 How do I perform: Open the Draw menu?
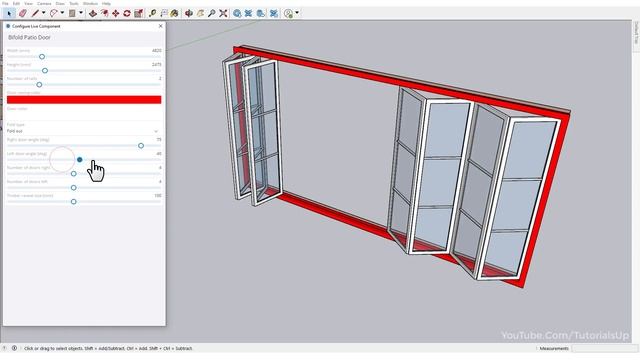coord(60,3)
